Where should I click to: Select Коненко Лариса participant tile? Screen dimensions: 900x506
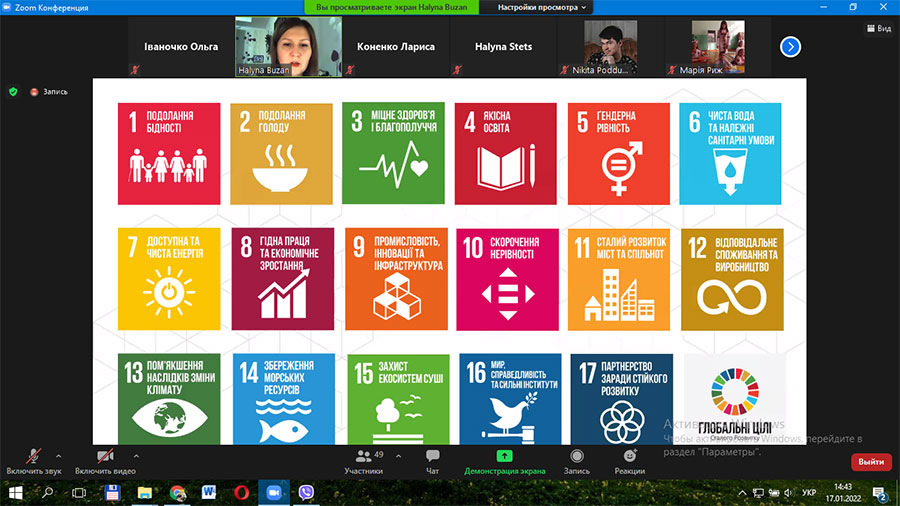(395, 46)
